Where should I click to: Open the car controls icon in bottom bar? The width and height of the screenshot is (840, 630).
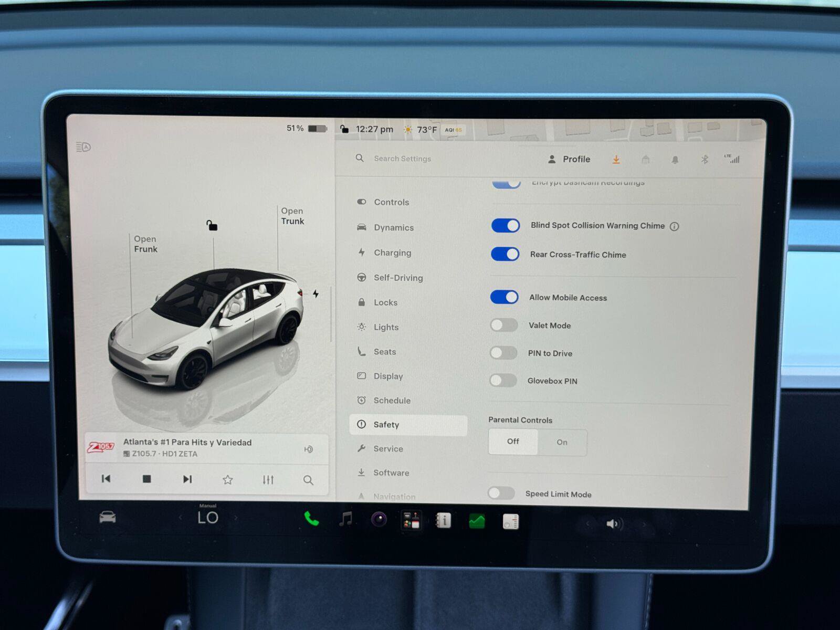point(108,517)
